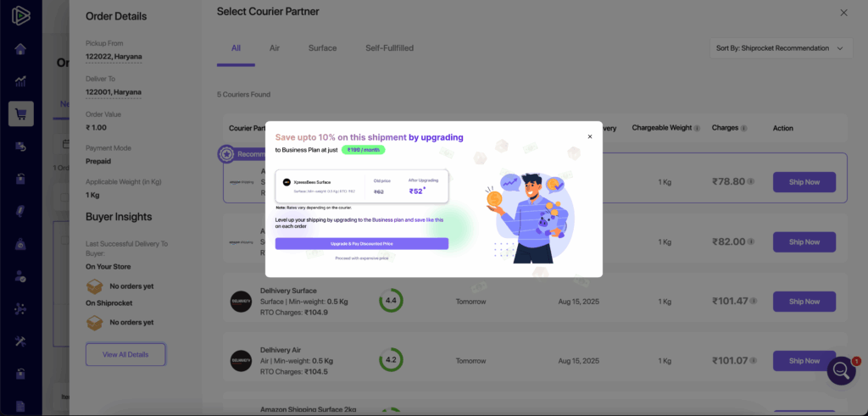Click info icon next to ₹101.47 charge

pos(754,302)
